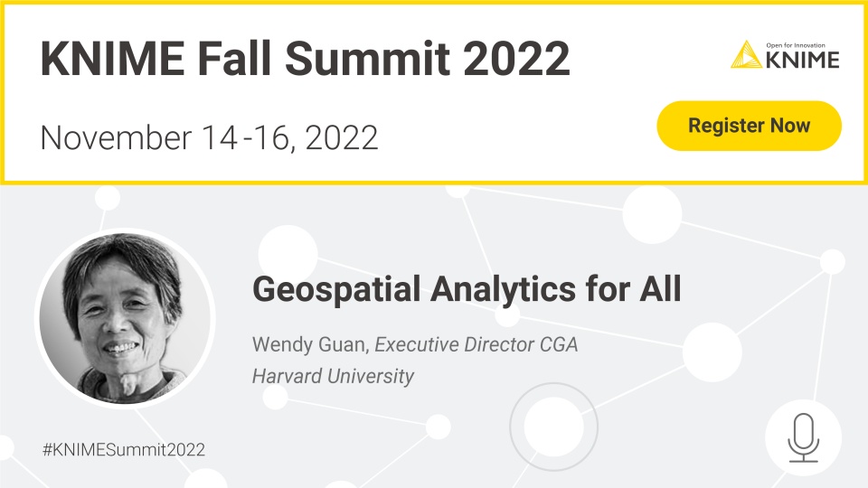The width and height of the screenshot is (868, 488).
Task: Click the Harvard University affiliation text
Action: (333, 376)
